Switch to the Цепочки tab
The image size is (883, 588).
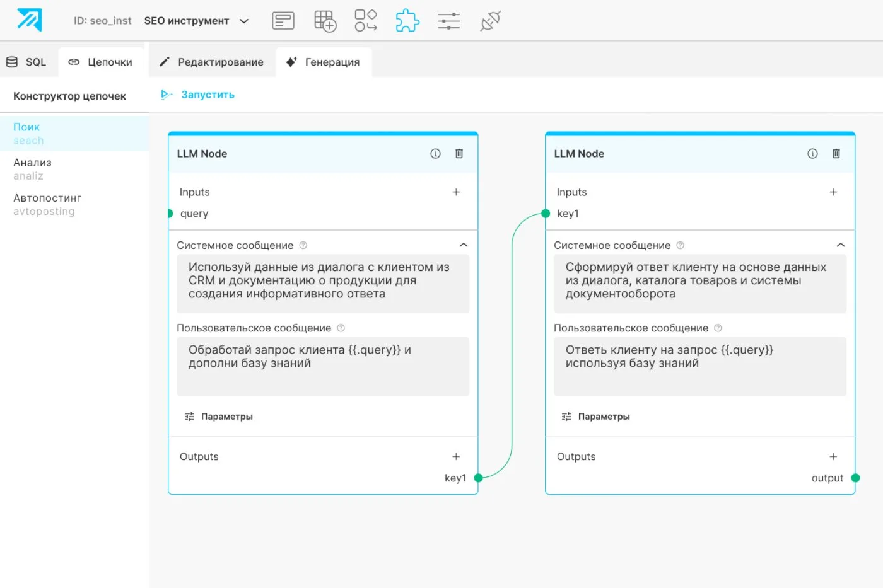(x=101, y=62)
